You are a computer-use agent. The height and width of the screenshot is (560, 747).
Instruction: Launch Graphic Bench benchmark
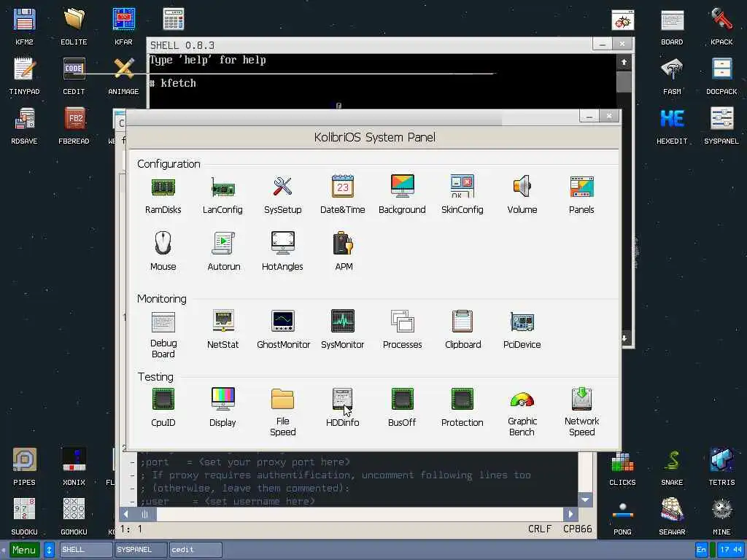(x=522, y=413)
